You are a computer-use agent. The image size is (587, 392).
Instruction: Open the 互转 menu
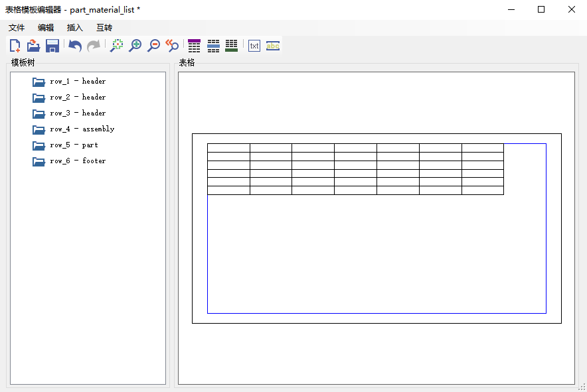pos(104,28)
